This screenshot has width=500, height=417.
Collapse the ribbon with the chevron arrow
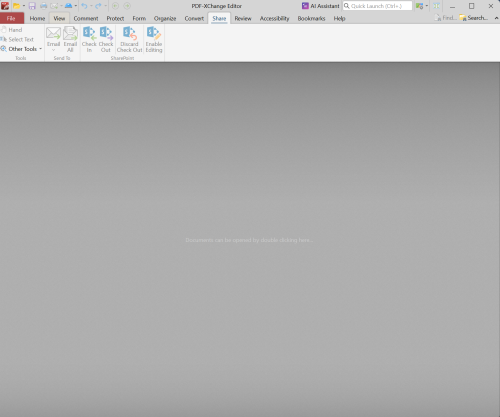pyautogui.click(x=496, y=18)
